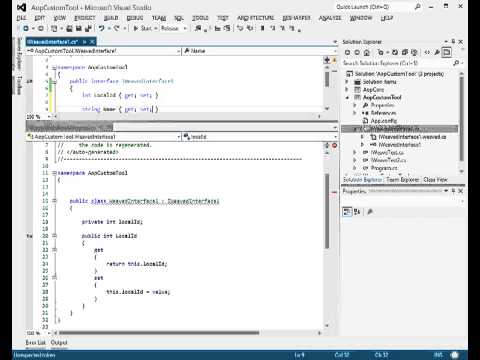Expand the AopCore project node
Viewport: 480px width, 360px height.
tap(347, 89)
